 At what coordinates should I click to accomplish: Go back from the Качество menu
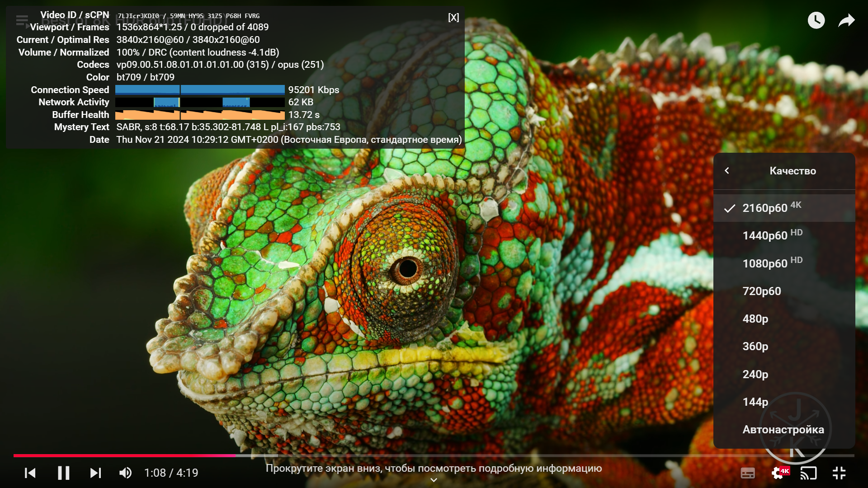(727, 171)
